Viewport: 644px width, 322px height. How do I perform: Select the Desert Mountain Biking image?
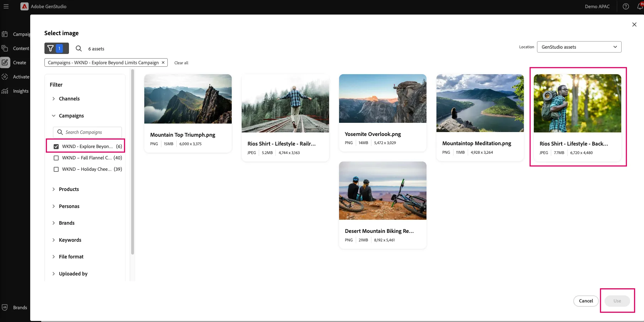click(383, 191)
